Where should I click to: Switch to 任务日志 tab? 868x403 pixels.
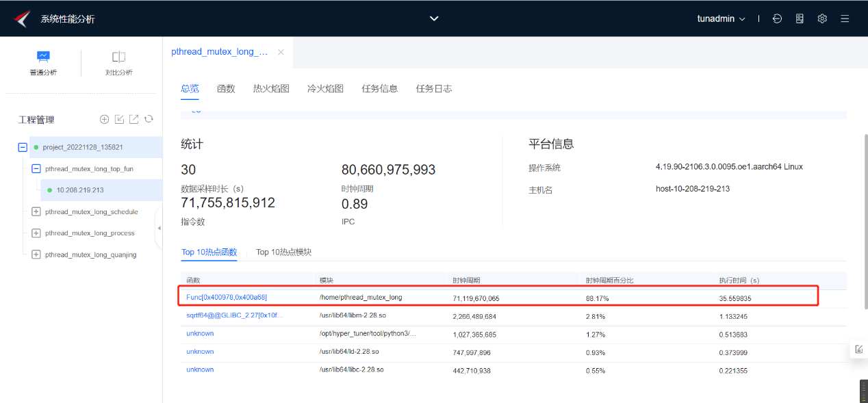click(x=434, y=88)
